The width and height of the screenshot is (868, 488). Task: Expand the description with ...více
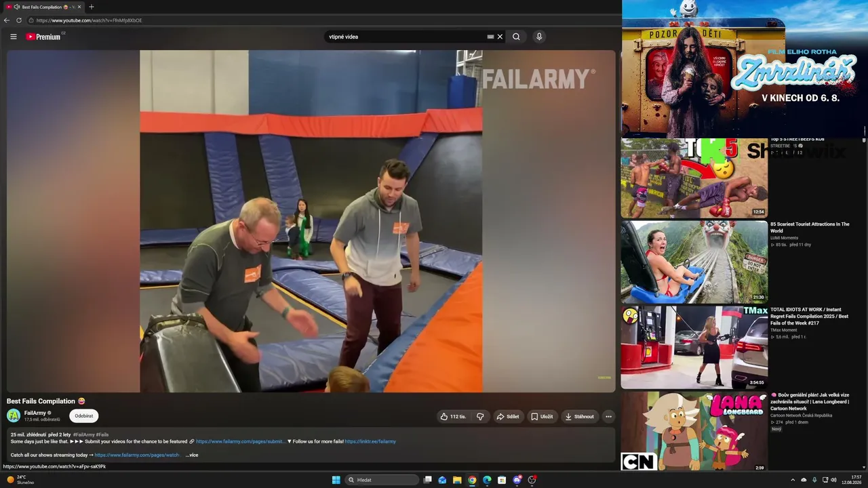point(192,455)
